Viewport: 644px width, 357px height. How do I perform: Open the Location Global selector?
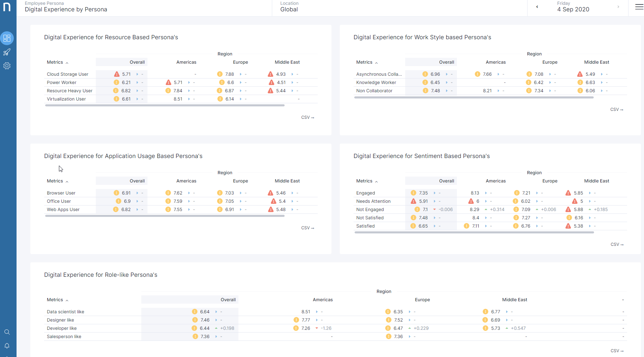289,7
